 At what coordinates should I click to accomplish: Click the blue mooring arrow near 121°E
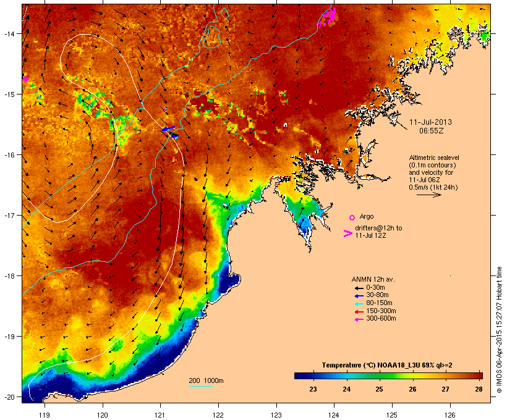pyautogui.click(x=168, y=128)
